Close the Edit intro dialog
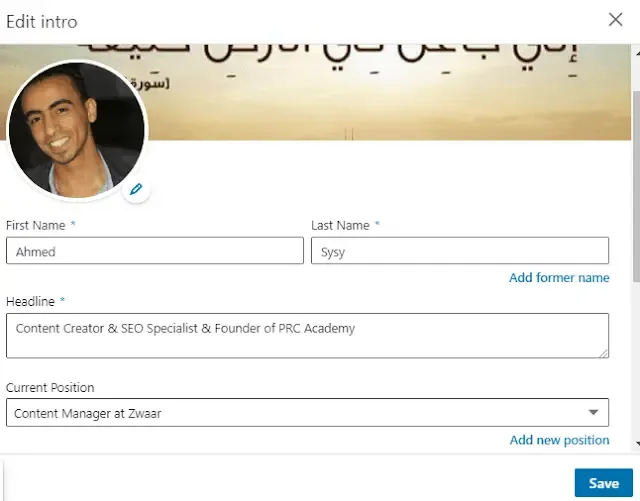The width and height of the screenshot is (640, 501). point(616,19)
